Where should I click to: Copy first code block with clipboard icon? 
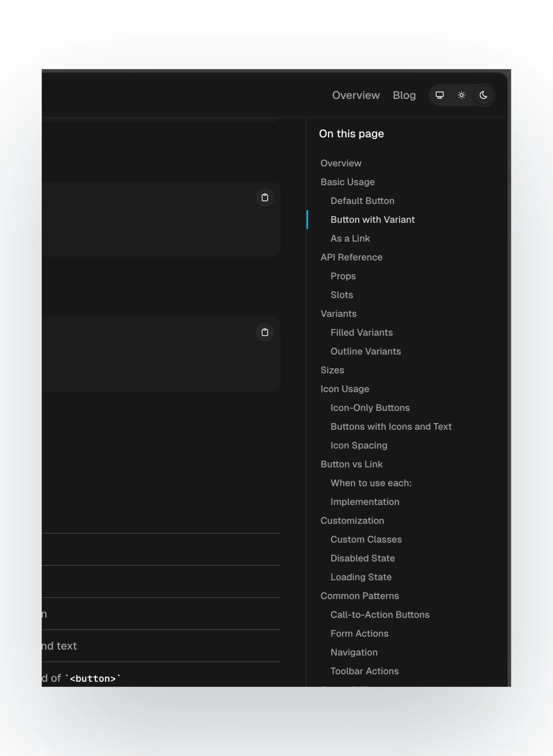point(265,198)
